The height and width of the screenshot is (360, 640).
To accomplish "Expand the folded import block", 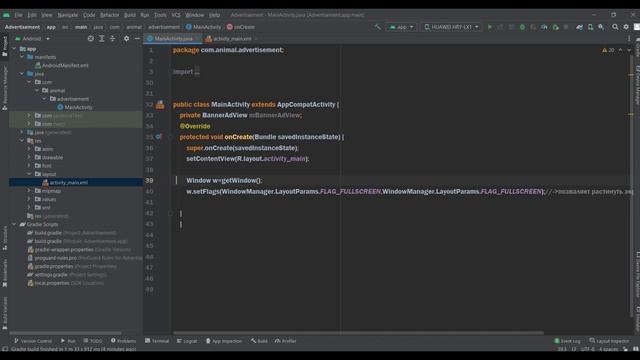I will pos(197,72).
